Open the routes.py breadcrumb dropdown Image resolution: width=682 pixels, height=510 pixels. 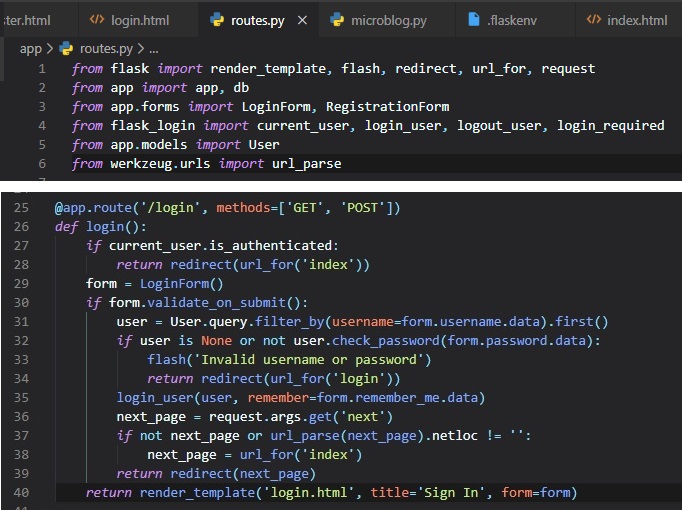(x=104, y=48)
